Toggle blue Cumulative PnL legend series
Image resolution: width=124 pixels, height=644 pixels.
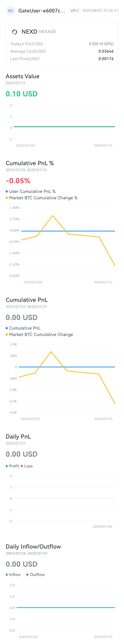click(7, 328)
